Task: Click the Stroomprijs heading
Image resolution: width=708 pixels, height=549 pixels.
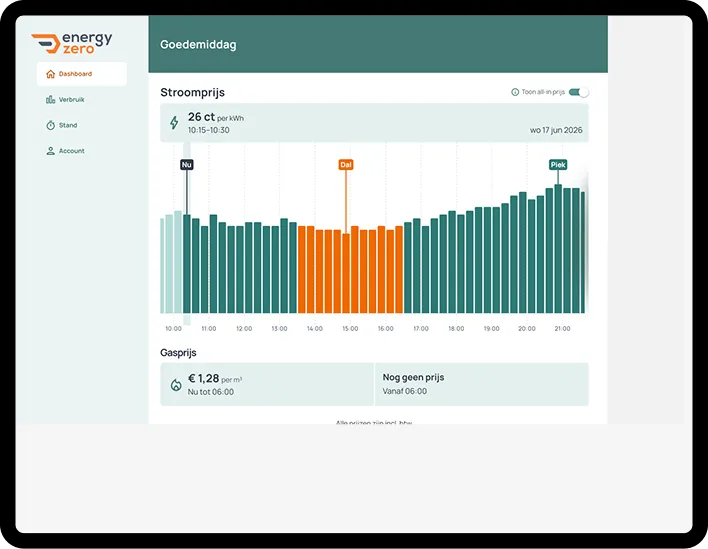Action: 192,93
